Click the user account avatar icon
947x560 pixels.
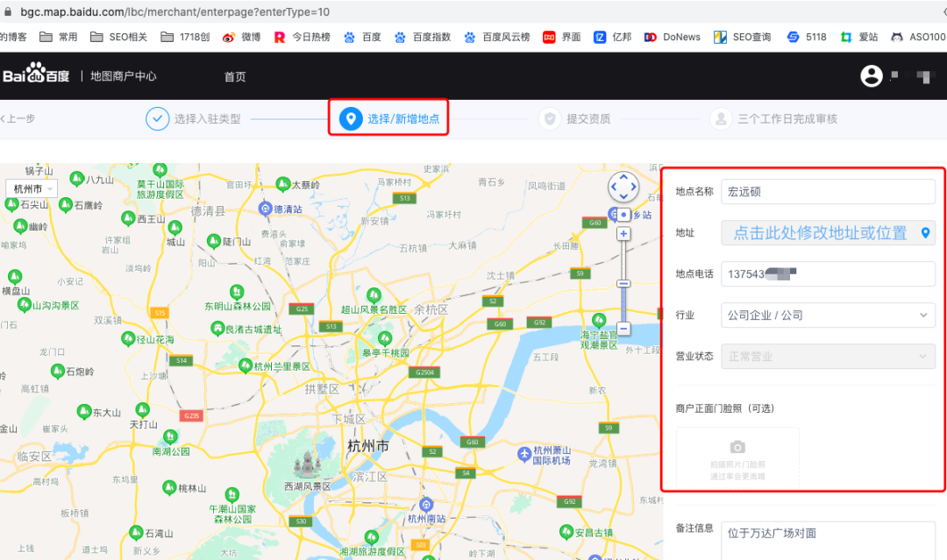[x=871, y=76]
